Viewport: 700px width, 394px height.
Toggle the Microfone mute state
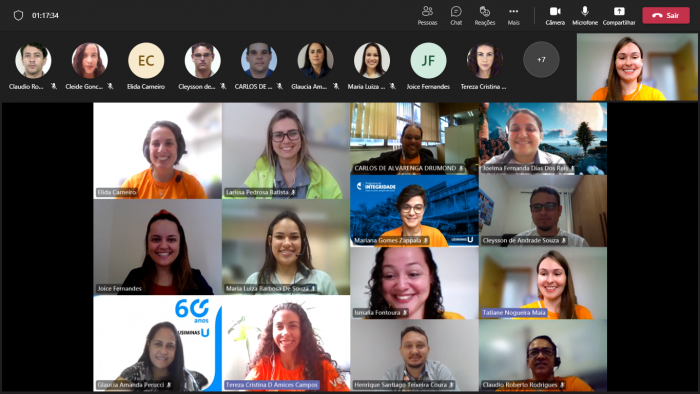point(585,16)
